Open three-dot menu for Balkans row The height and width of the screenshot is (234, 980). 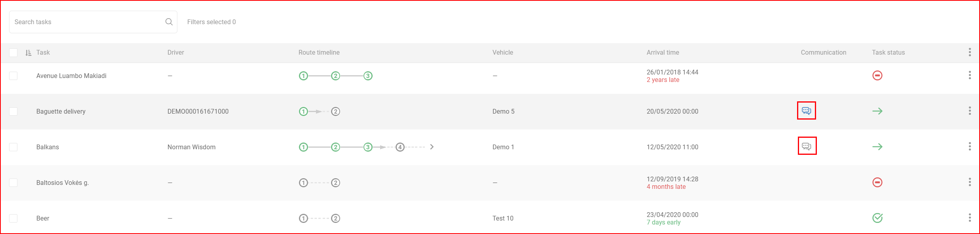(x=970, y=146)
